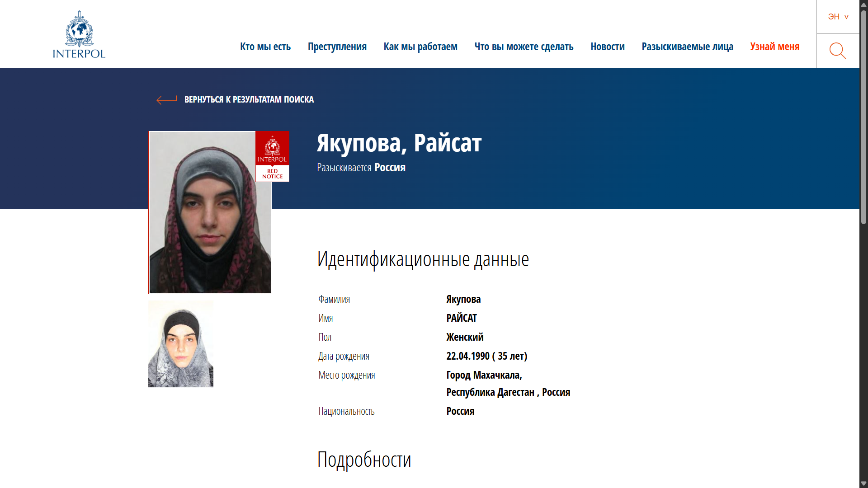868x488 pixels.
Task: Click the back arrow icon
Action: tap(166, 99)
